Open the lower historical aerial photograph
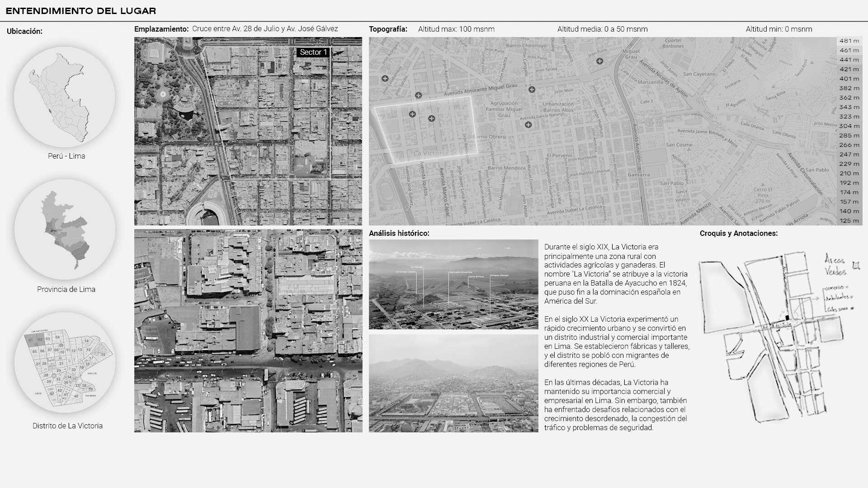This screenshot has width=868, height=488. 453,383
